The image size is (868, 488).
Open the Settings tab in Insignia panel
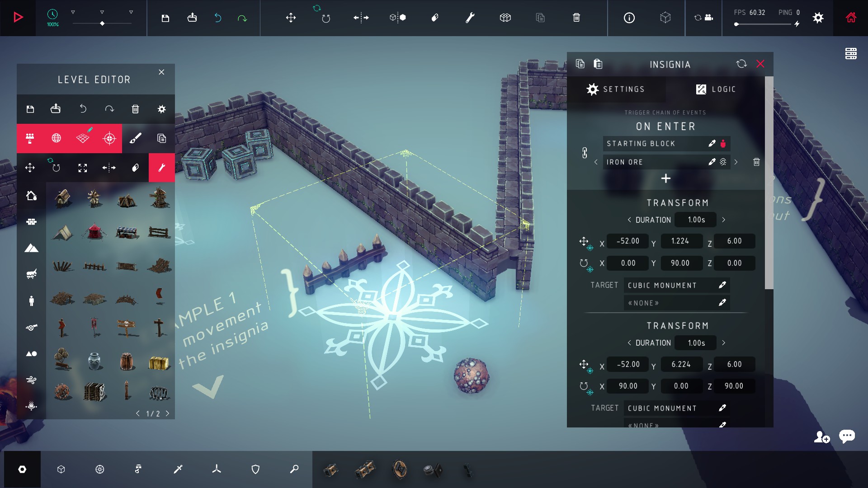[x=616, y=89]
